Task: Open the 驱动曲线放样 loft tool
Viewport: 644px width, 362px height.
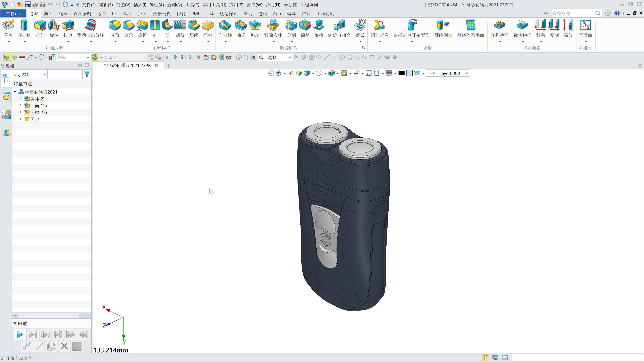Action: [91, 28]
